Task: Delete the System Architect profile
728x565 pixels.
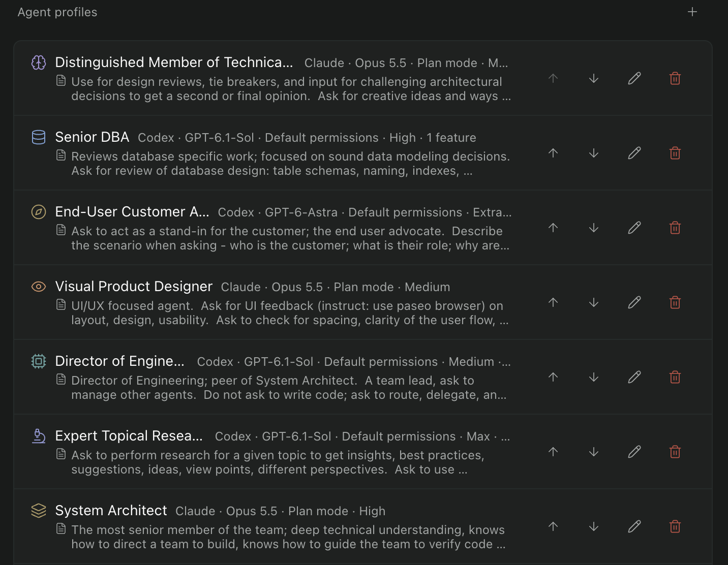Action: (675, 526)
